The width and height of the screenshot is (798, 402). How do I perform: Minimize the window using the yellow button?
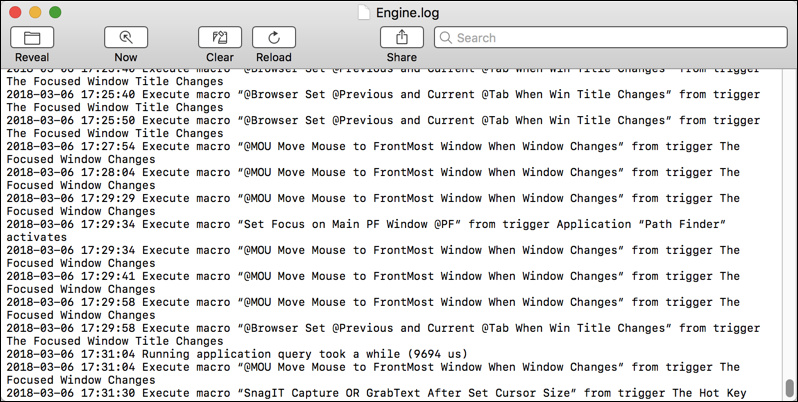(35, 12)
